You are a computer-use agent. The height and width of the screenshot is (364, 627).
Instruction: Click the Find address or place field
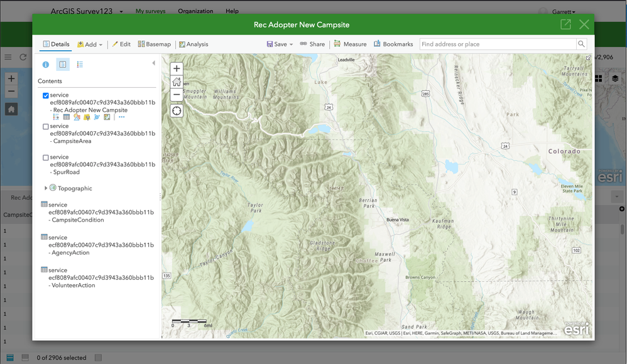(498, 44)
